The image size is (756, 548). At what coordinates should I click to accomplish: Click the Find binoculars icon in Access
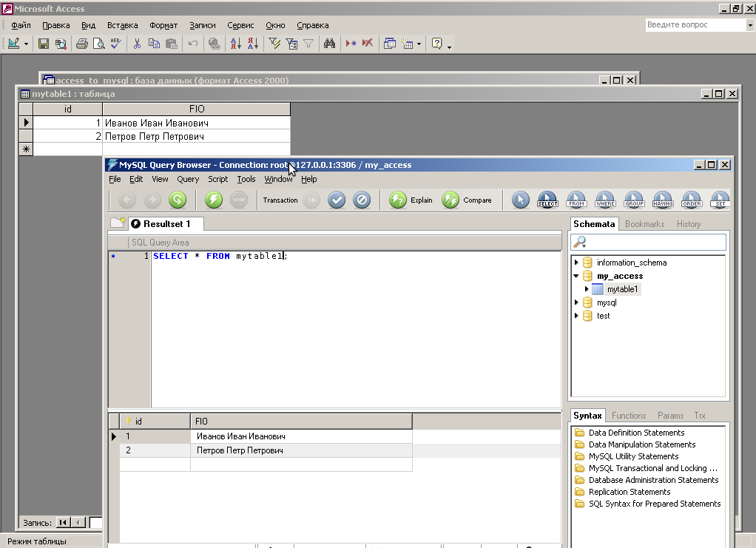coord(329,44)
